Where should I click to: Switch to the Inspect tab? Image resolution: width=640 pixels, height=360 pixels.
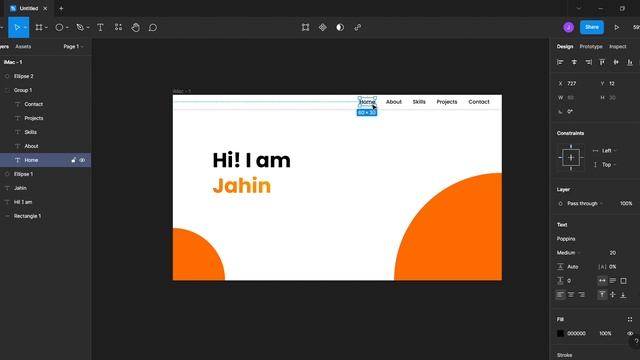pos(617,47)
